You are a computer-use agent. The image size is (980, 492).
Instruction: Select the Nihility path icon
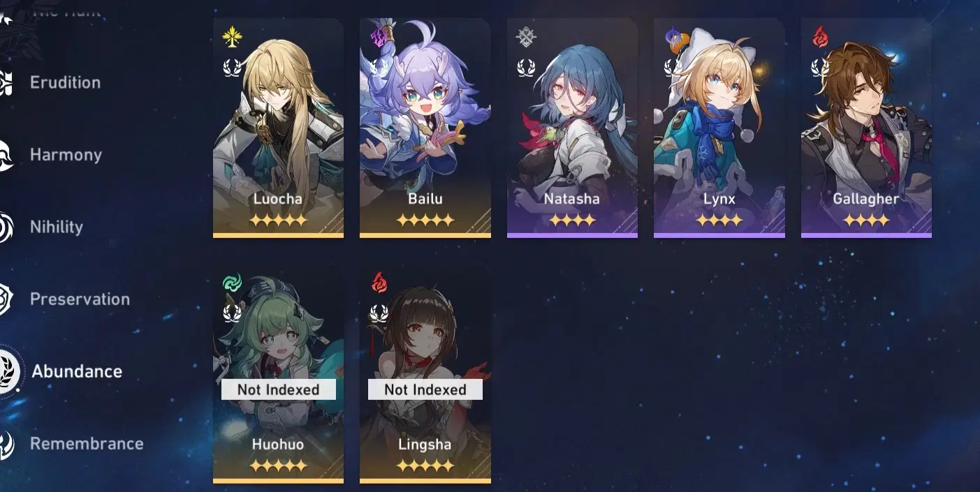pos(6,228)
